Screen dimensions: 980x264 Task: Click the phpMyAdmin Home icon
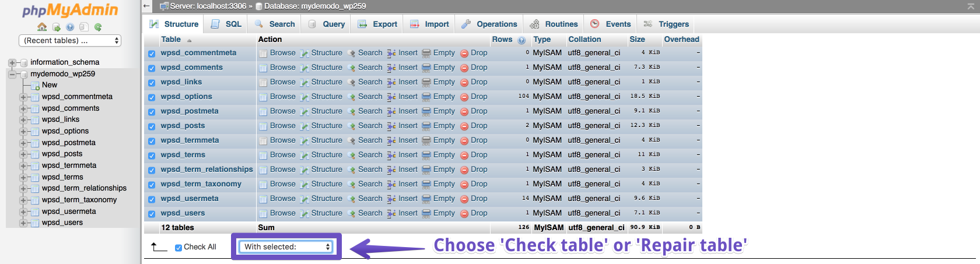(x=42, y=27)
